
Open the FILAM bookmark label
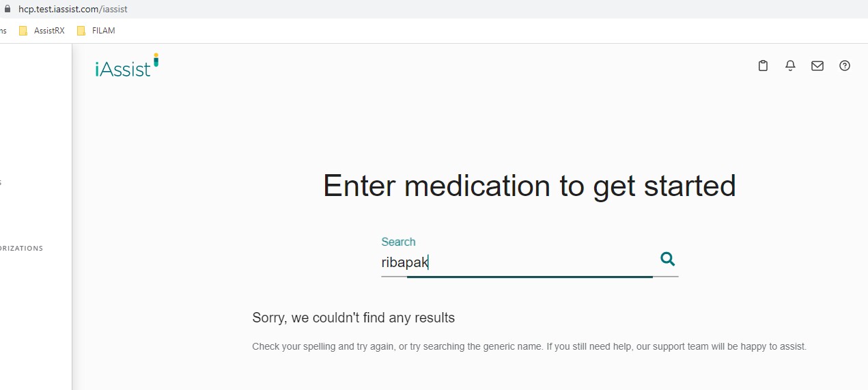click(x=103, y=31)
